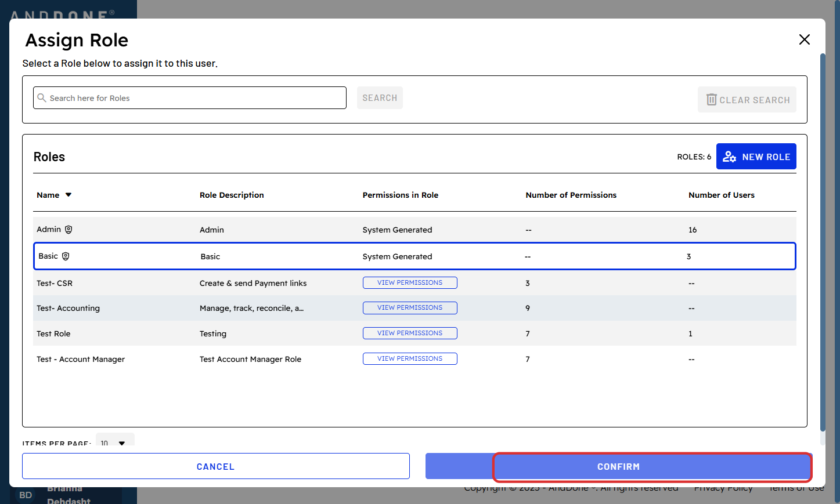The width and height of the screenshot is (840, 504).
Task: Close the Assign Role dialog
Action: [x=804, y=39]
